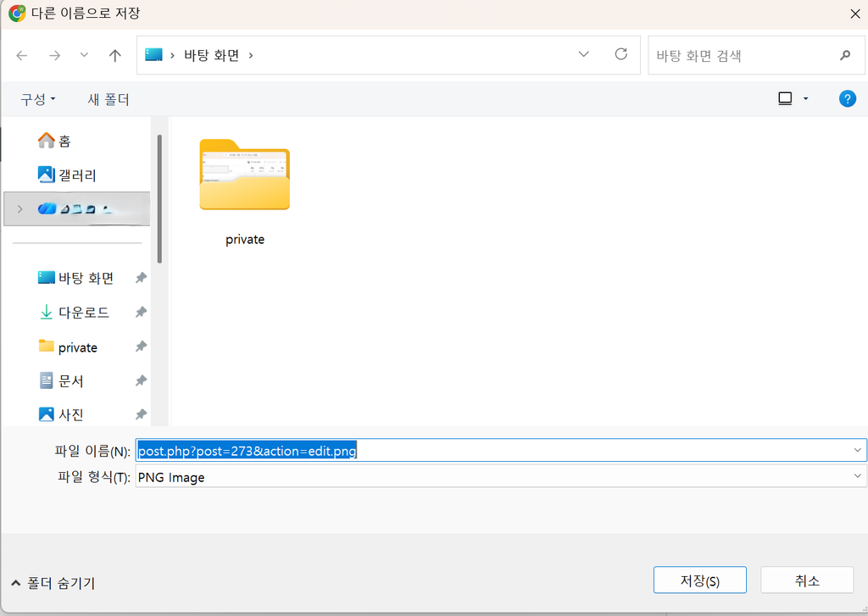The width and height of the screenshot is (868, 616).
Task: Click the pin icon next to 다운로드
Action: coord(142,312)
